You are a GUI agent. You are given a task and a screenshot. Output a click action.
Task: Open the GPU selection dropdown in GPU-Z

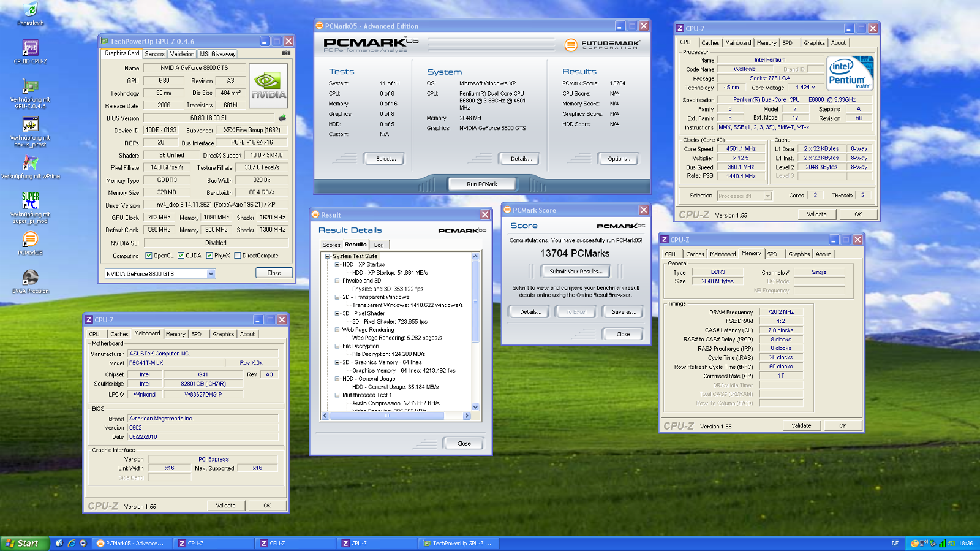pos(211,274)
